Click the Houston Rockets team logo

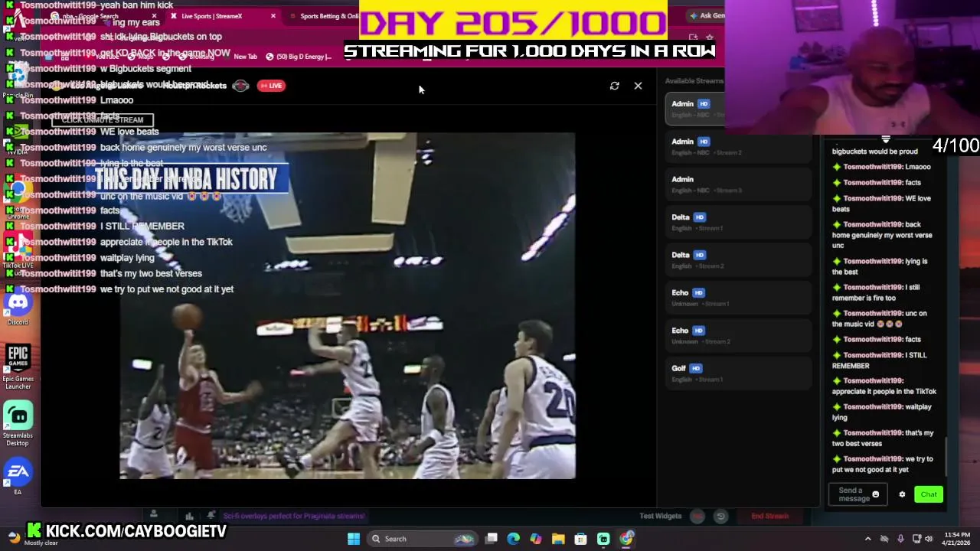coord(240,86)
